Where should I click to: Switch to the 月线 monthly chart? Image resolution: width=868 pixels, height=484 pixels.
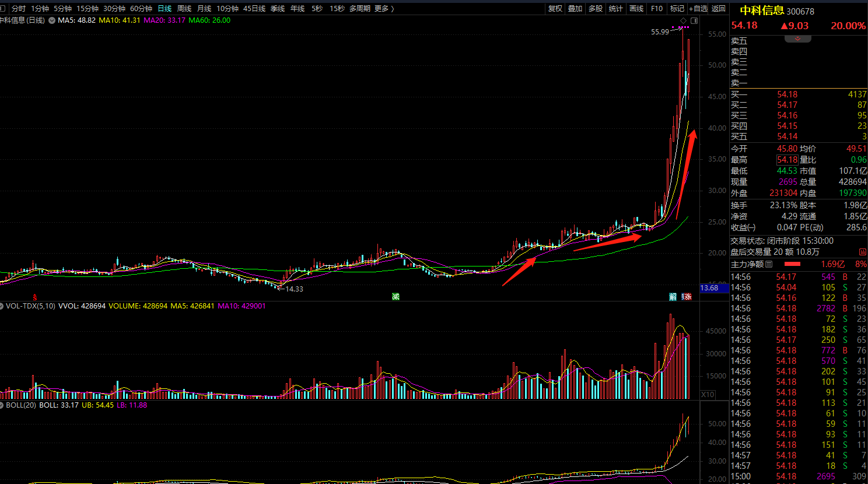[204, 8]
